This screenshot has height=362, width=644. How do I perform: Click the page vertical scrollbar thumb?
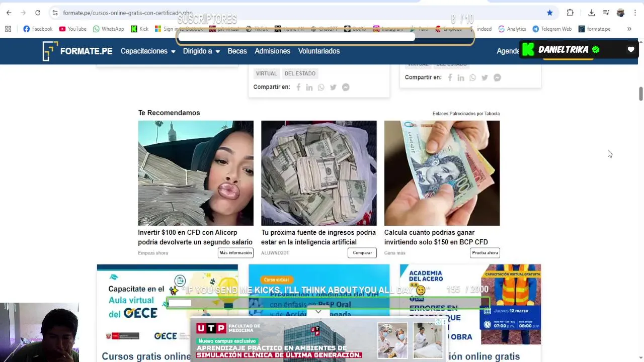pos(640,94)
